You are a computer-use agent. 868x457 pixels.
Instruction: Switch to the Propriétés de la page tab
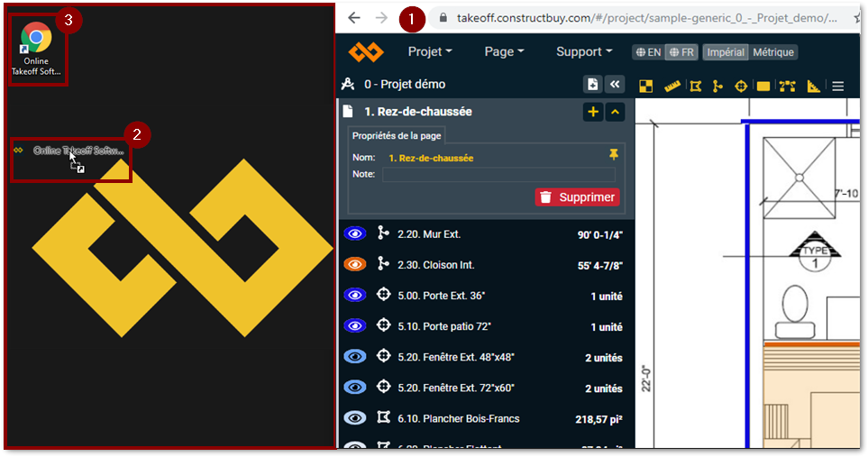(x=397, y=136)
